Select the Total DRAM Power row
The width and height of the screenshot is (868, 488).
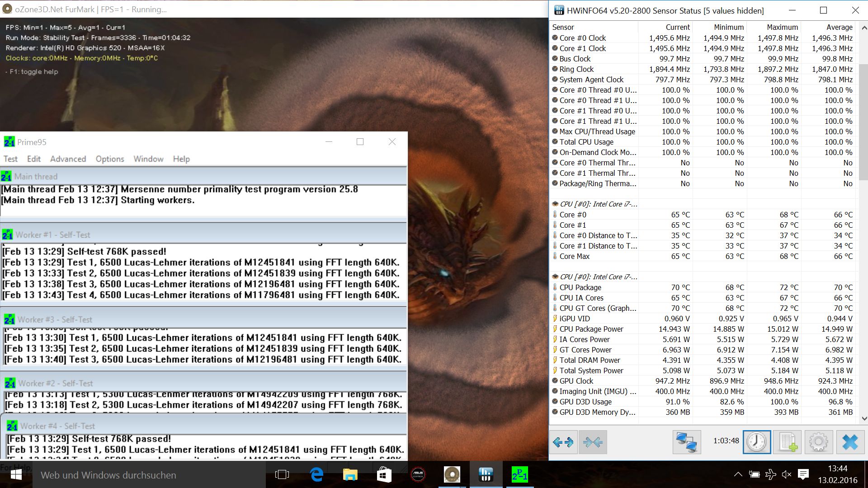tap(703, 360)
